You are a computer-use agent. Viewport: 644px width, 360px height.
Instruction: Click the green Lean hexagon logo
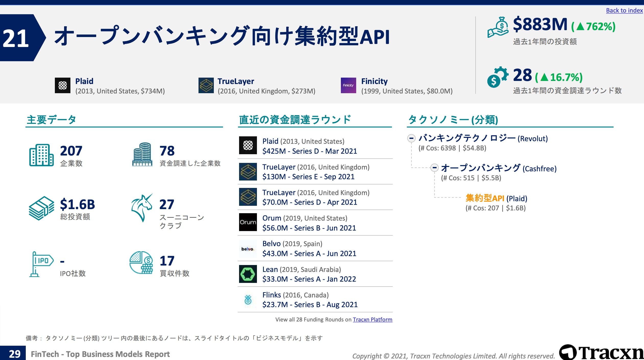248,274
